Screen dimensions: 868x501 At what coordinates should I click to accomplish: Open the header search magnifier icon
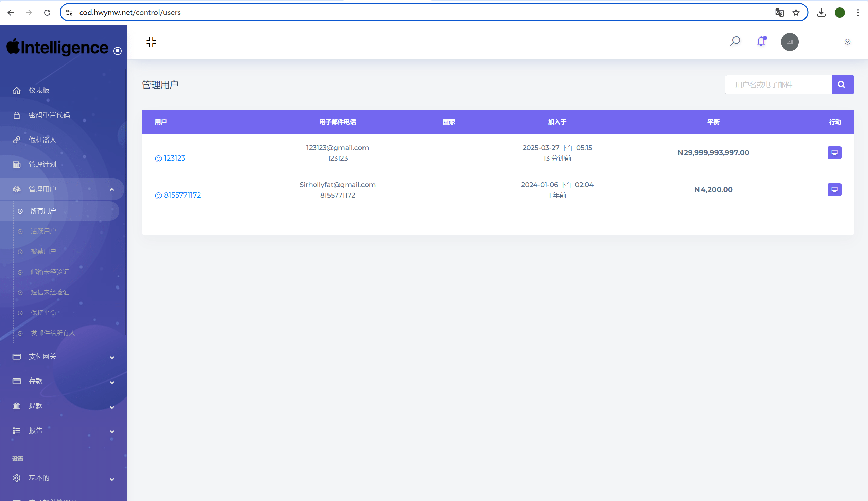coord(735,41)
